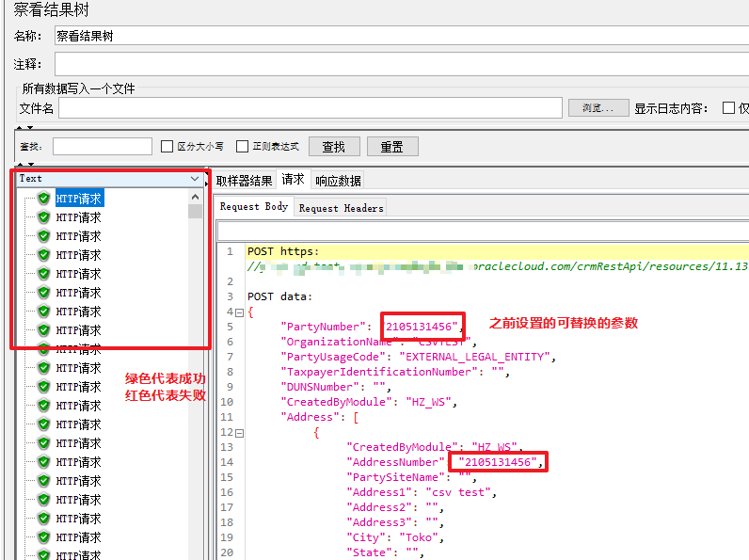The width and height of the screenshot is (749, 560).
Task: Click the 显示日志内容 label
Action: [x=671, y=108]
